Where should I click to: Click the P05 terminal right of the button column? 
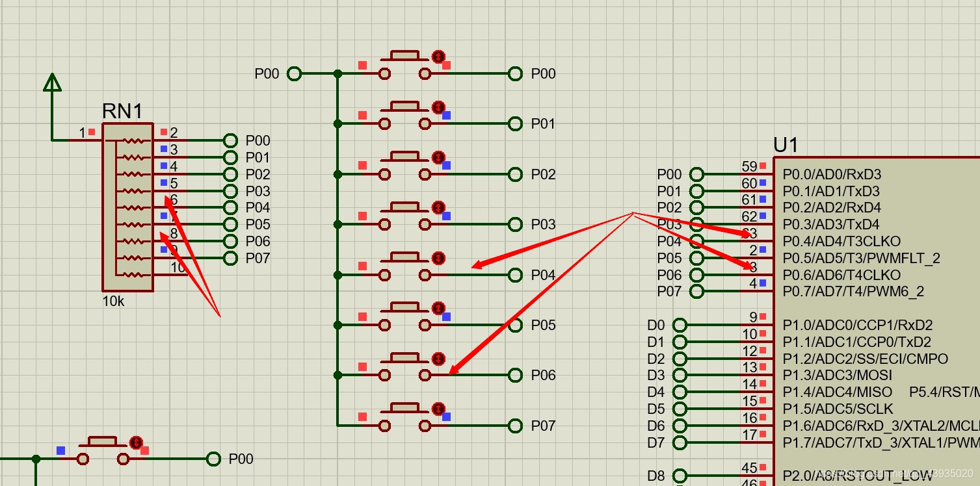coord(515,325)
